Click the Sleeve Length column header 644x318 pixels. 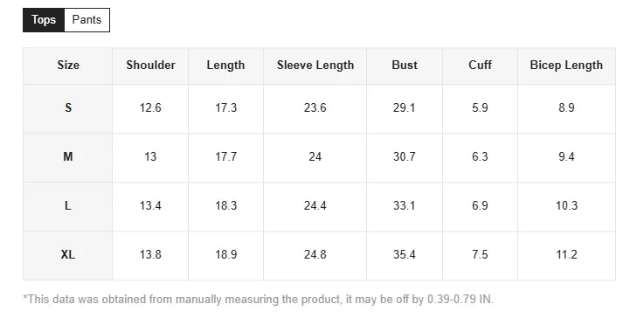[x=315, y=66]
